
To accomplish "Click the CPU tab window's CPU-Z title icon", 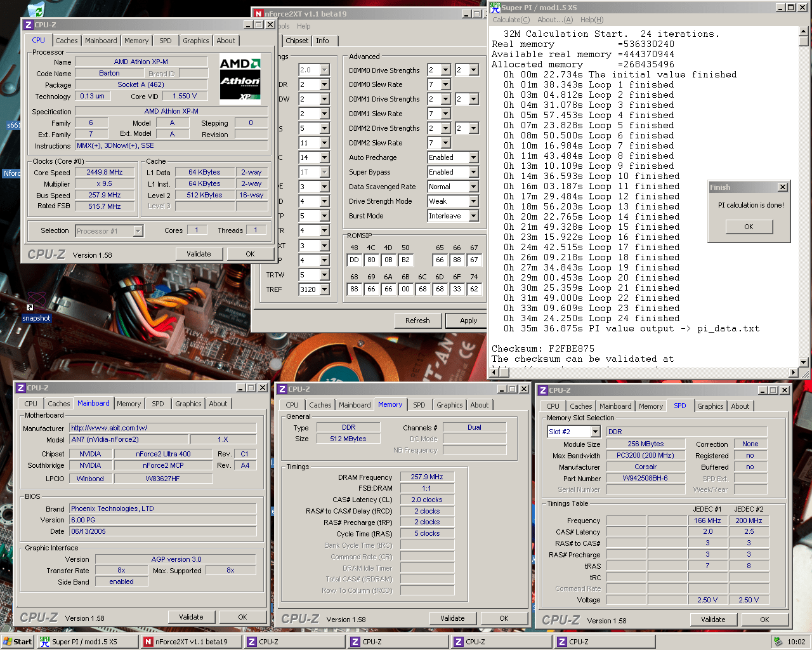I will (28, 25).
